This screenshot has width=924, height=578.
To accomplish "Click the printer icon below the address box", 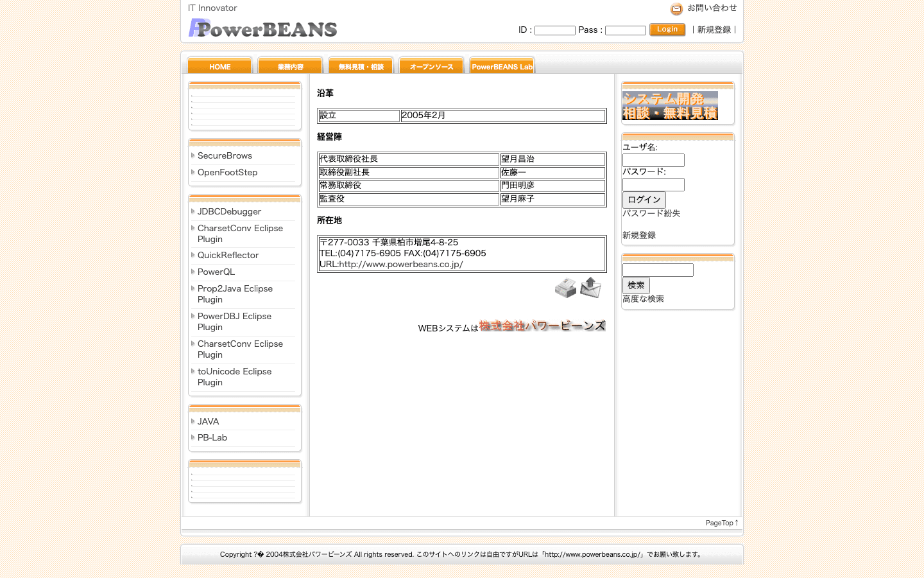I will click(566, 288).
